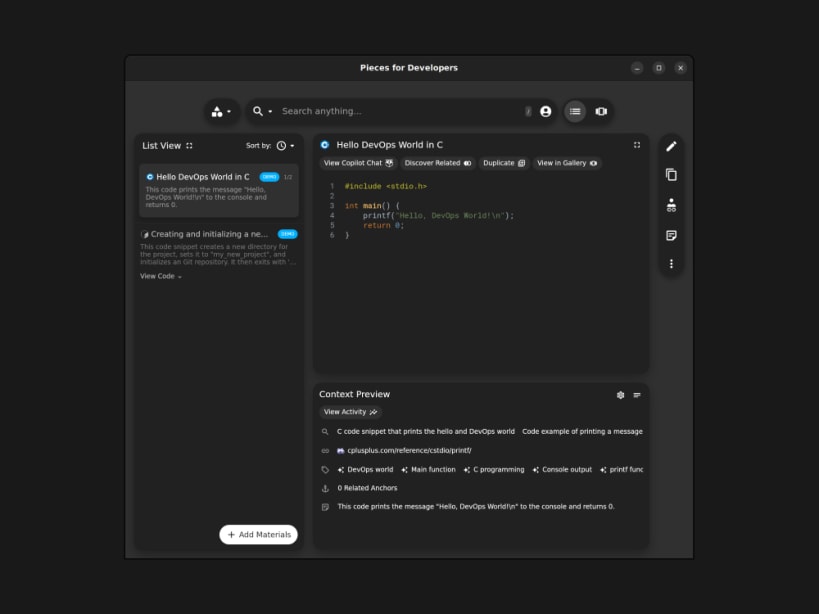Open the search mode magnifier dropdown
The width and height of the screenshot is (819, 614).
point(262,111)
